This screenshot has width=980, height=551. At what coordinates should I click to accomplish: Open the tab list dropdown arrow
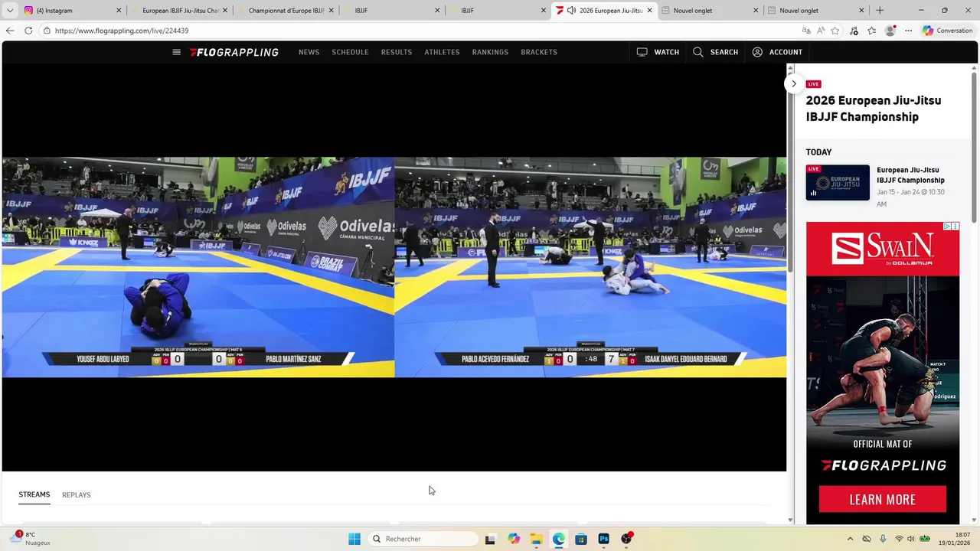pyautogui.click(x=10, y=11)
